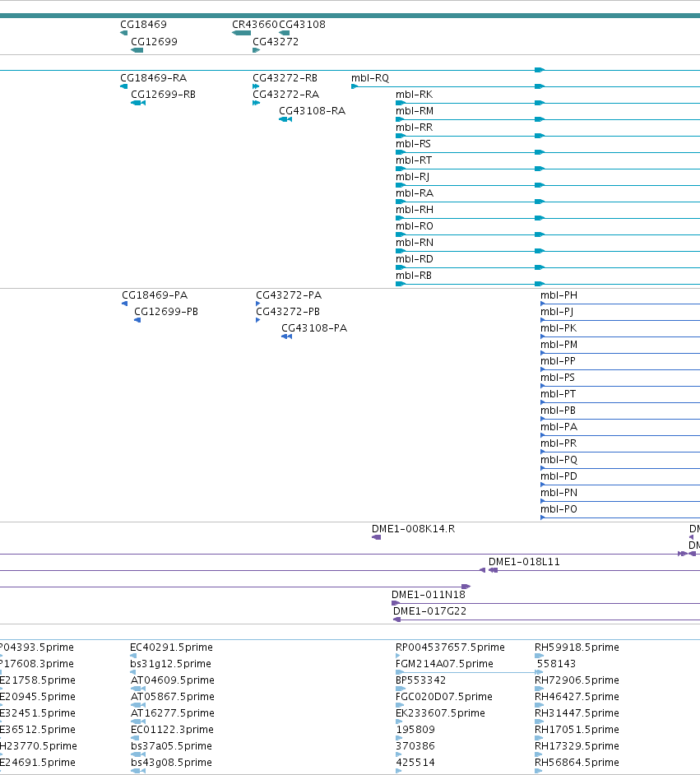Click the CR43660 gene label
The height and width of the screenshot is (775, 700).
[x=255, y=24]
